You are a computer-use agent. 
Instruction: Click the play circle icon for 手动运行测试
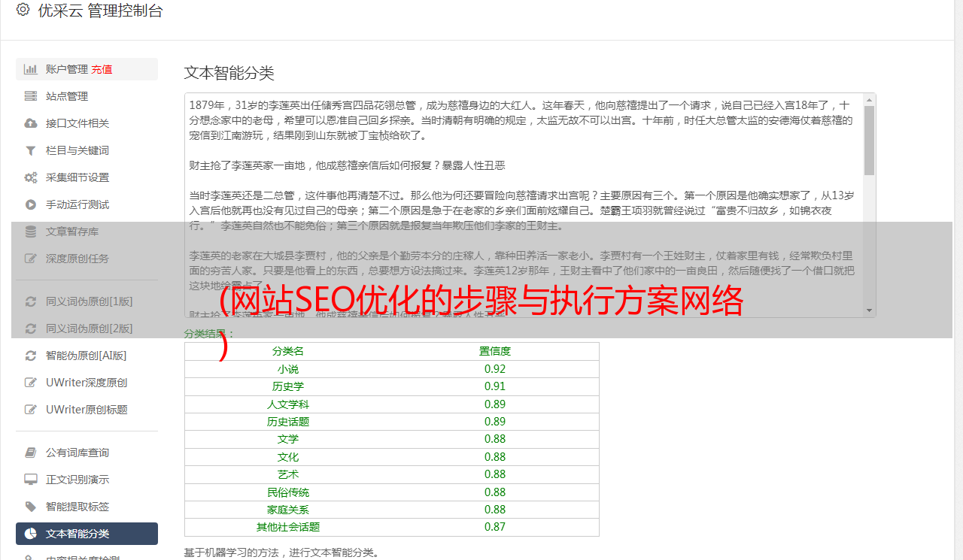click(x=31, y=204)
